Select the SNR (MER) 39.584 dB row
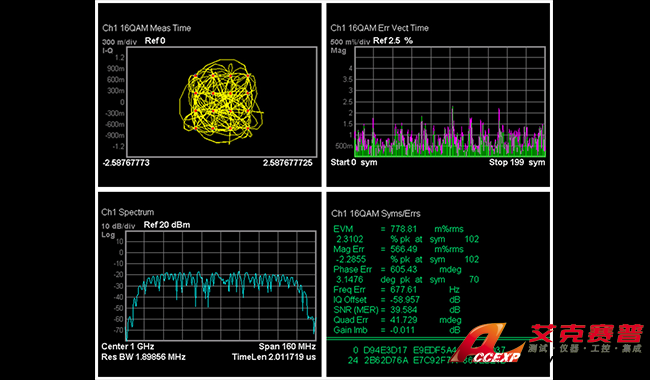650x380 pixels. click(x=397, y=310)
